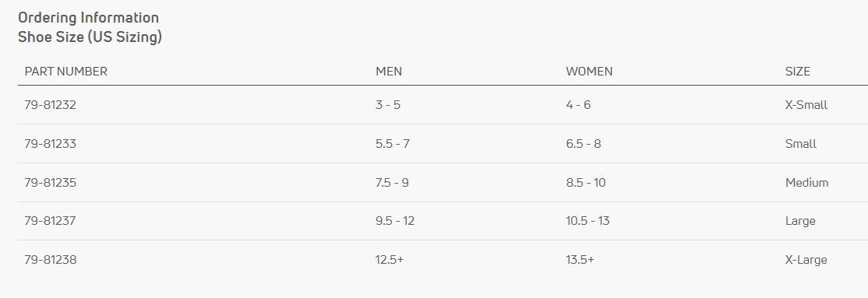This screenshot has width=868, height=298.
Task: Click the Shoe Size (US Sizing) heading
Action: click(90, 37)
